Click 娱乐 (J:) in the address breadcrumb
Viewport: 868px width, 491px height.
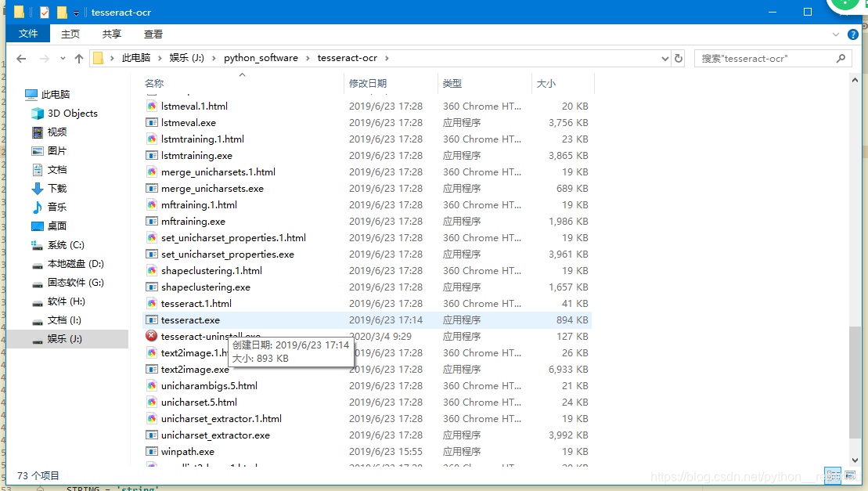(x=186, y=58)
